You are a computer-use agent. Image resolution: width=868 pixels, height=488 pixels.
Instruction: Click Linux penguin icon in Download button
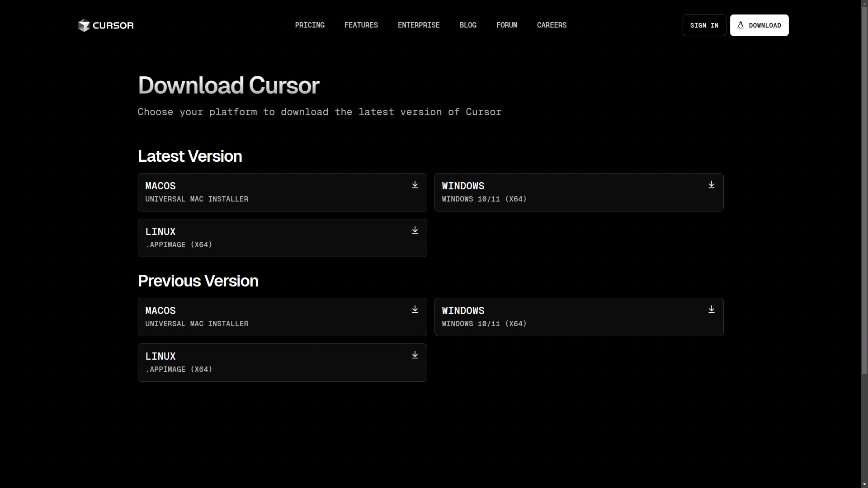pos(741,25)
